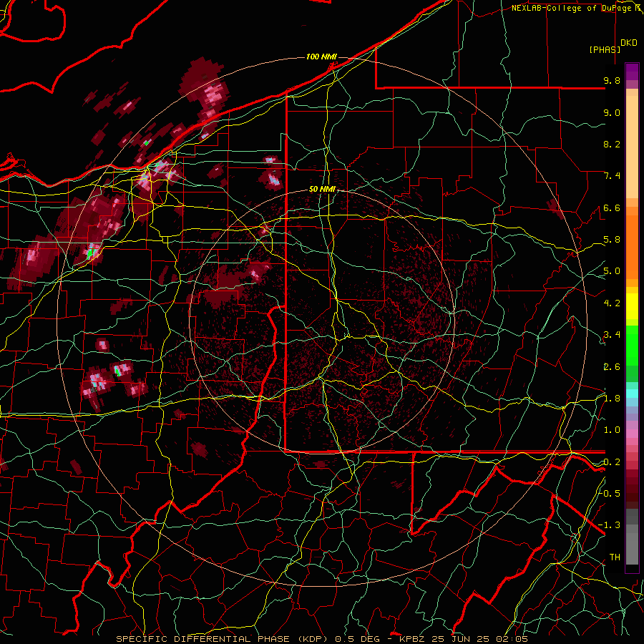This screenshot has height=644, width=644.
Task: Click the 1.0 color scale value
Action: 612,430
